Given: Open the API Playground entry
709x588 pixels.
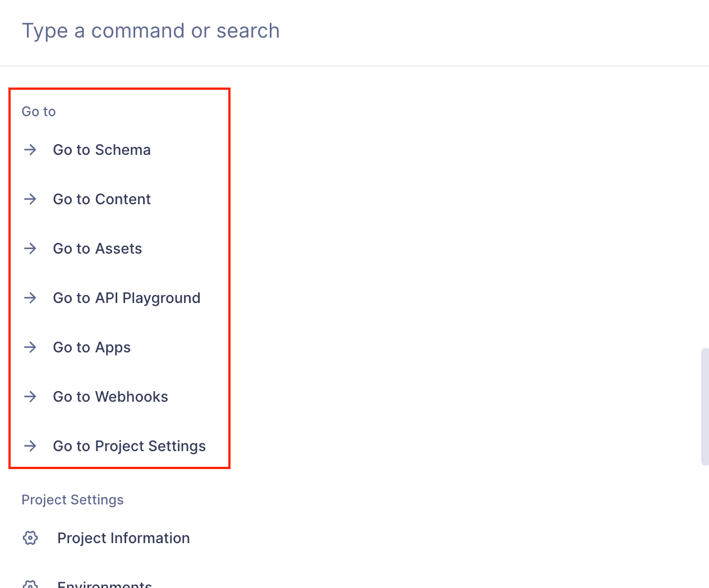Looking at the screenshot, I should click(x=126, y=297).
